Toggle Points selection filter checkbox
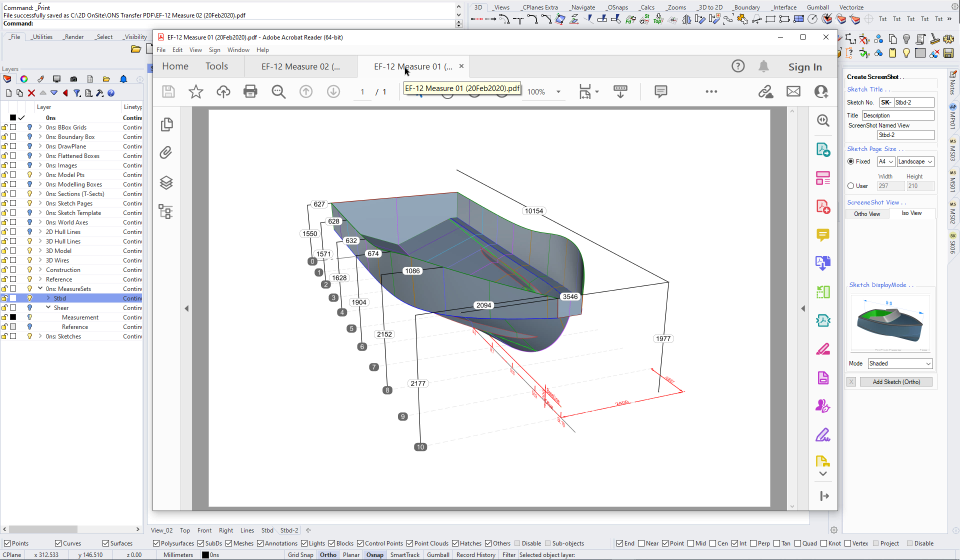This screenshot has height=560, width=960. tap(7, 543)
